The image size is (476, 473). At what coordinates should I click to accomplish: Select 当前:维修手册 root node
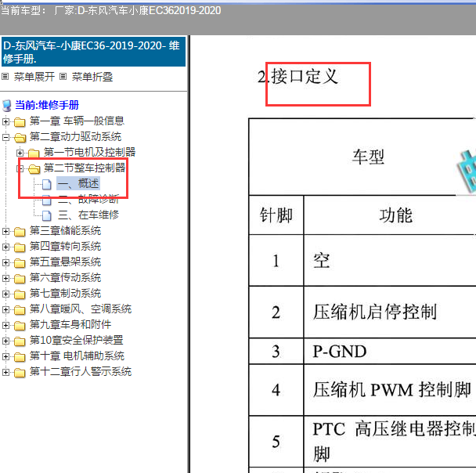click(47, 106)
